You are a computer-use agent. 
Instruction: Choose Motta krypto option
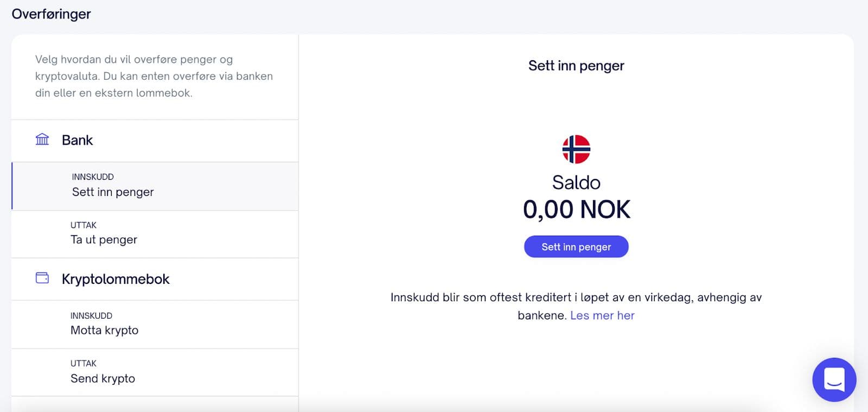104,331
